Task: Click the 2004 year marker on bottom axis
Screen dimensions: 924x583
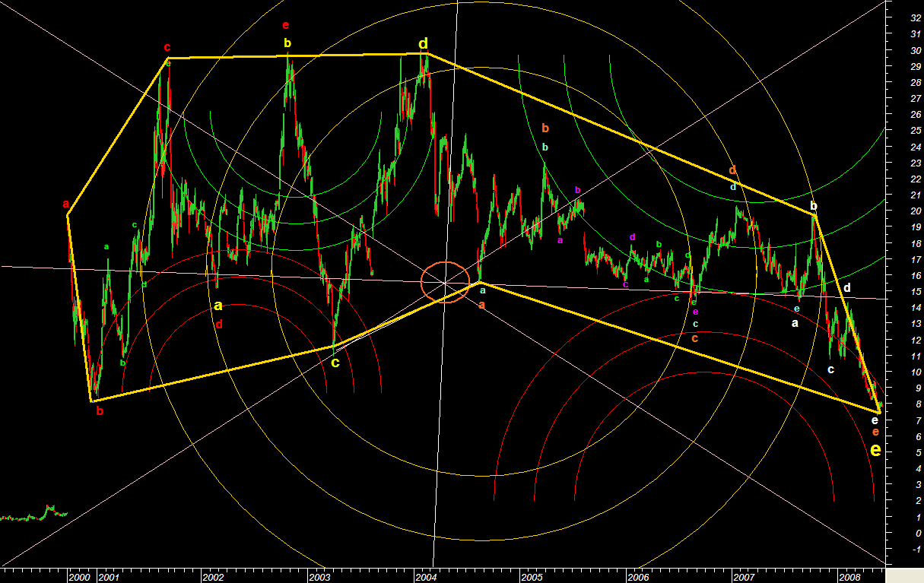Action: click(427, 578)
